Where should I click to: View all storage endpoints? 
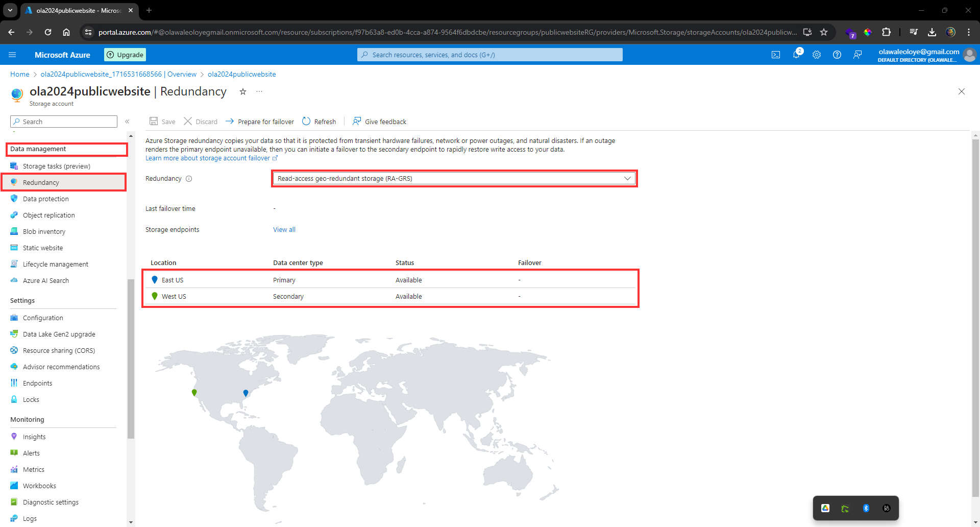click(x=284, y=229)
